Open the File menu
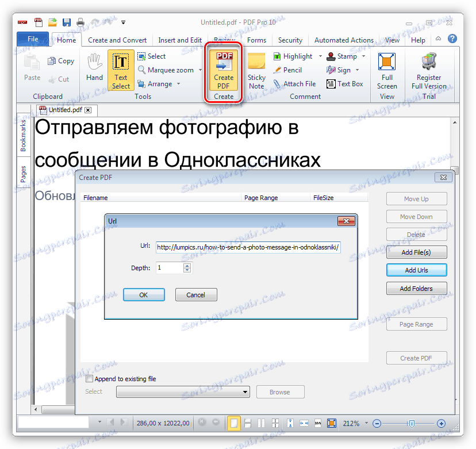 coord(33,39)
